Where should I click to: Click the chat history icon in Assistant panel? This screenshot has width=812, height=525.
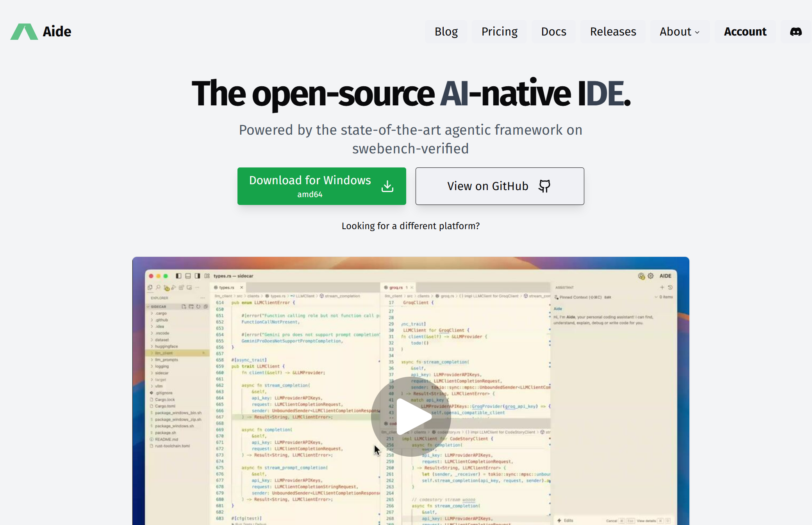click(670, 287)
